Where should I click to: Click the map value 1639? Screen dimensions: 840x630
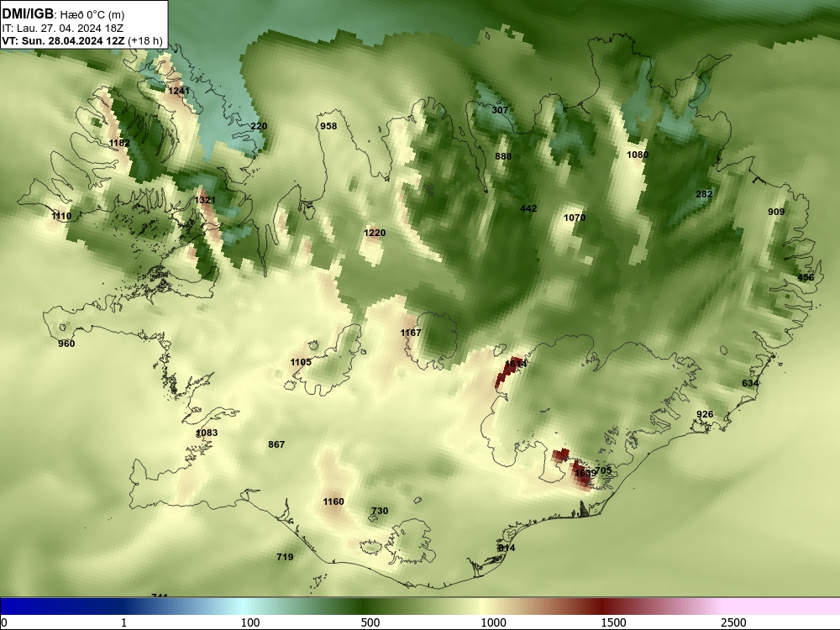click(585, 473)
